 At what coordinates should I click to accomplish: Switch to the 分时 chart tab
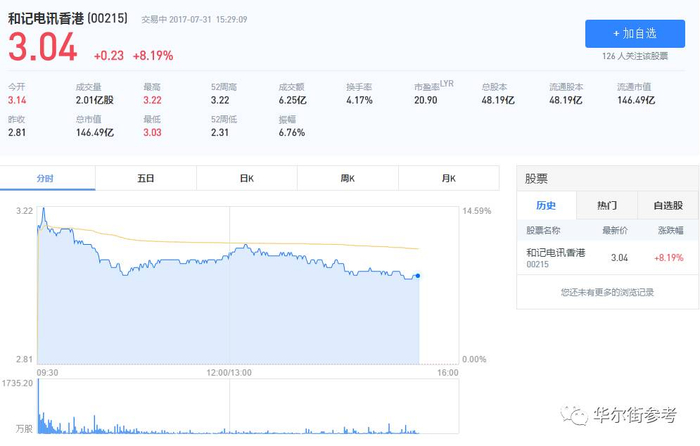pos(46,178)
